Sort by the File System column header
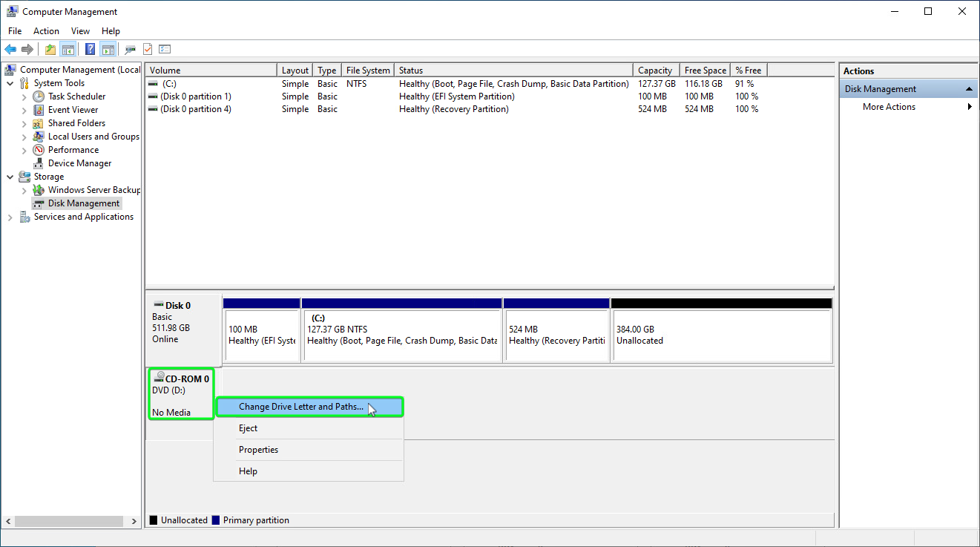The height and width of the screenshot is (547, 980). (x=368, y=71)
